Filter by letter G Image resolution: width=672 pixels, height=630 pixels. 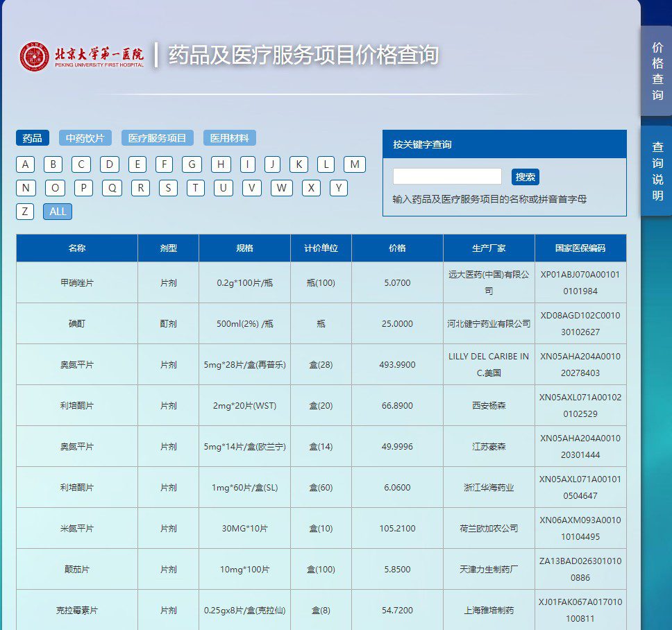pos(192,164)
